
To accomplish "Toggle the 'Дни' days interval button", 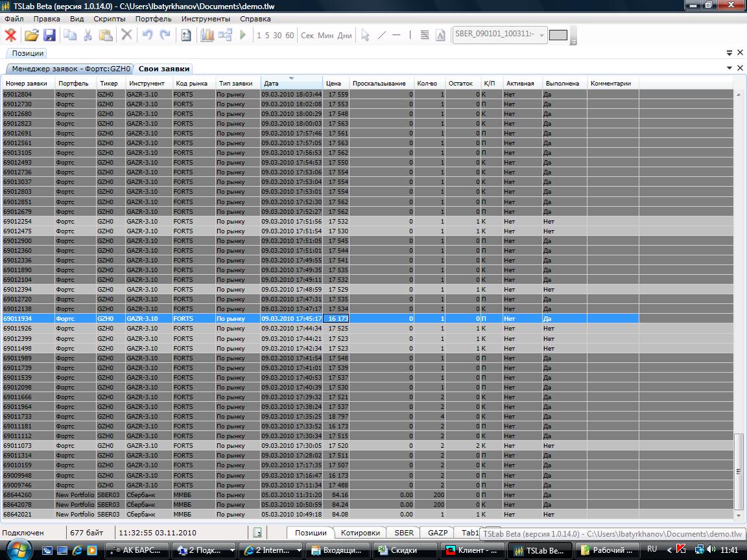I will coord(344,36).
